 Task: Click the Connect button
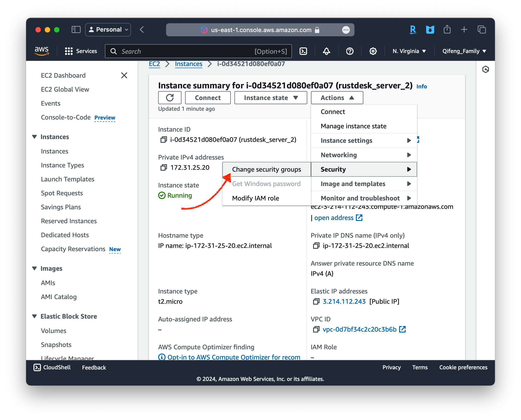tap(208, 98)
